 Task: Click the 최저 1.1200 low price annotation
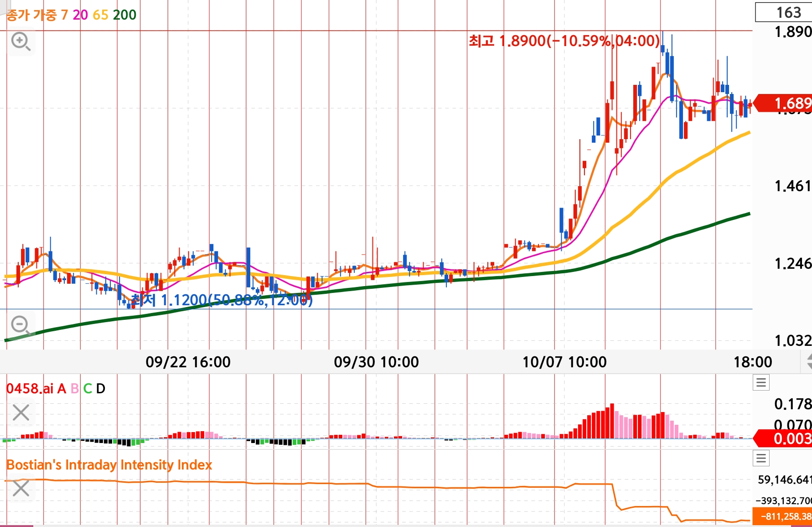(222, 300)
